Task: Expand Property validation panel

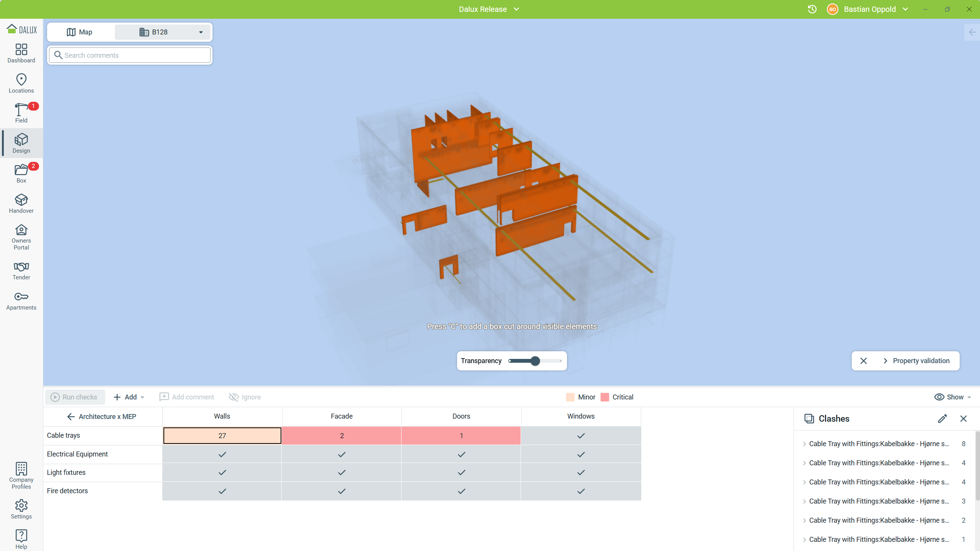Action: pos(916,361)
